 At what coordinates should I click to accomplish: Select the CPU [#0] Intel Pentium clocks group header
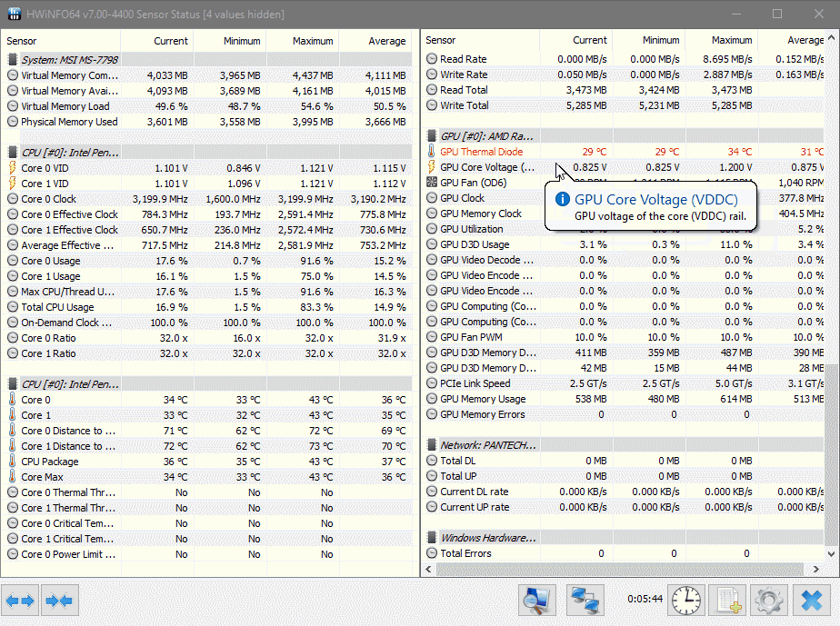(206, 153)
